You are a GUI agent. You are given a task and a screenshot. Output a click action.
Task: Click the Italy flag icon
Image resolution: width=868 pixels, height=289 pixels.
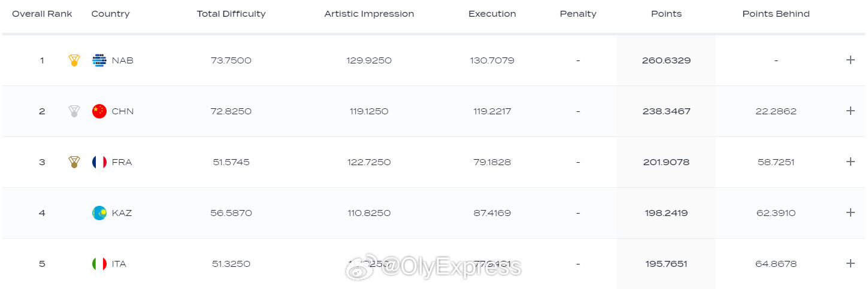99,264
